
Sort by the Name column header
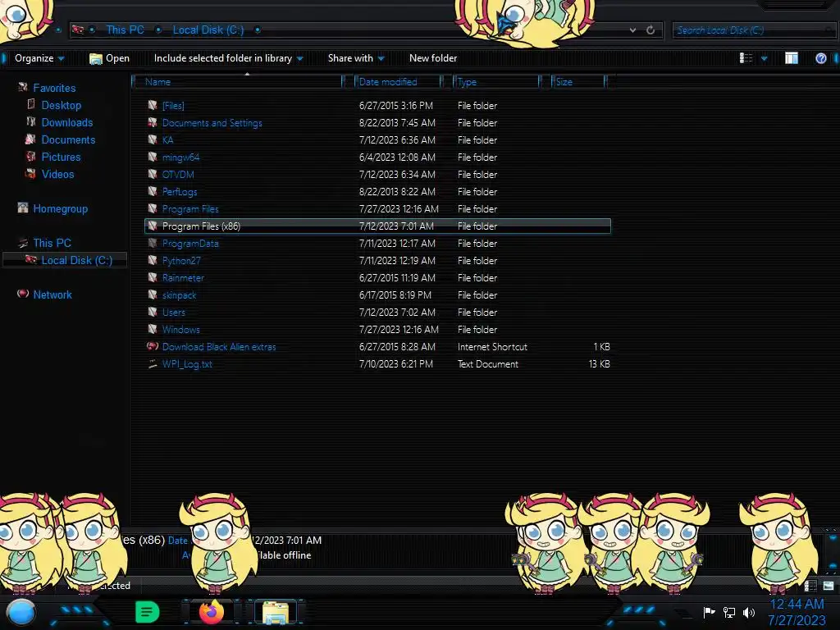(238, 82)
